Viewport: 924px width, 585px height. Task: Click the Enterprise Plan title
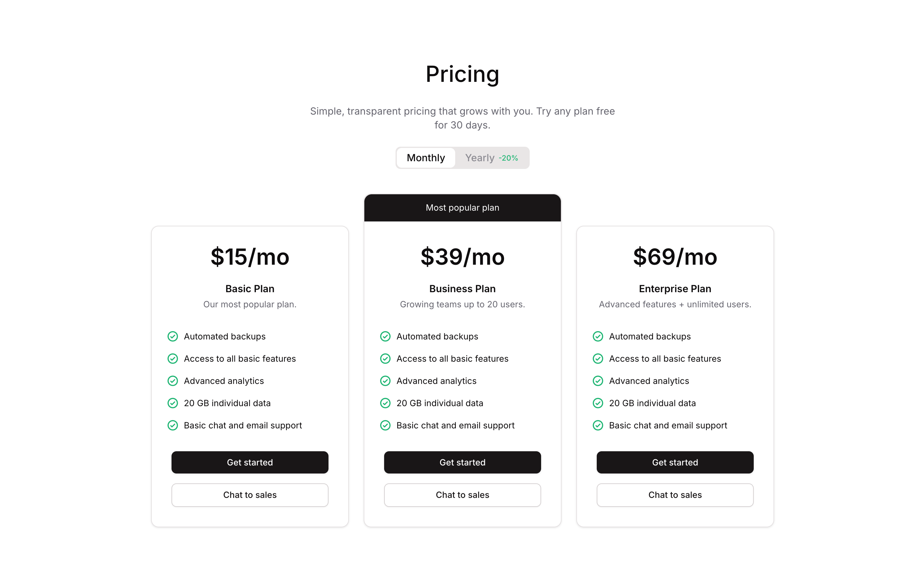pos(675,288)
